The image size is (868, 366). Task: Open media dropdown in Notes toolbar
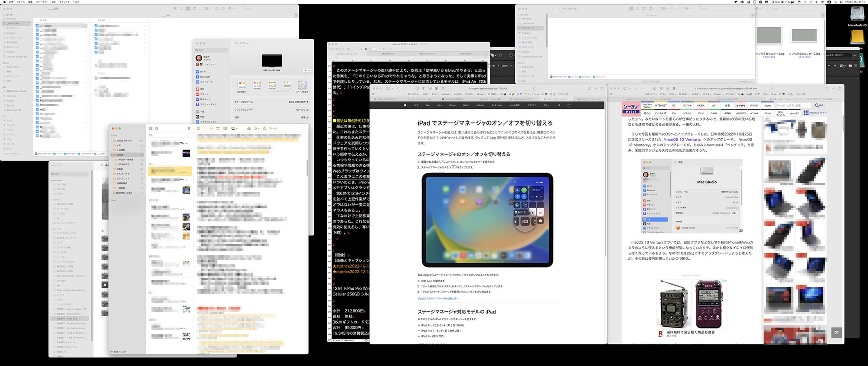[234, 128]
